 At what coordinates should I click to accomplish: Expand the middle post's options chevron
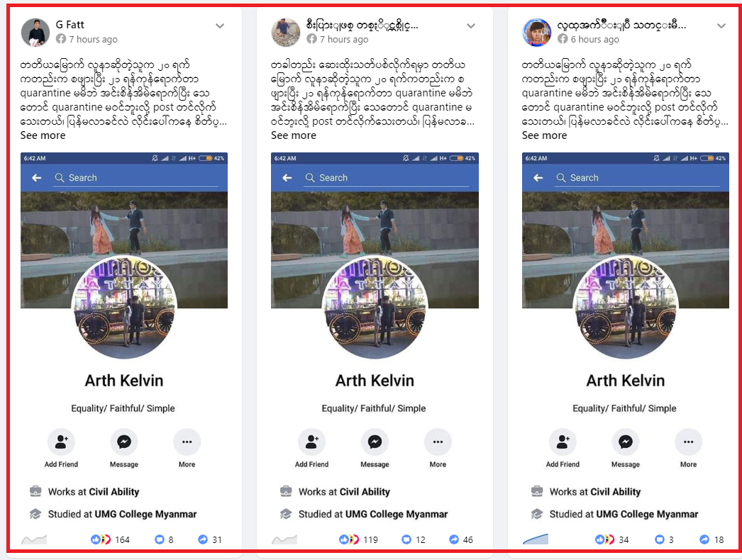tap(471, 26)
